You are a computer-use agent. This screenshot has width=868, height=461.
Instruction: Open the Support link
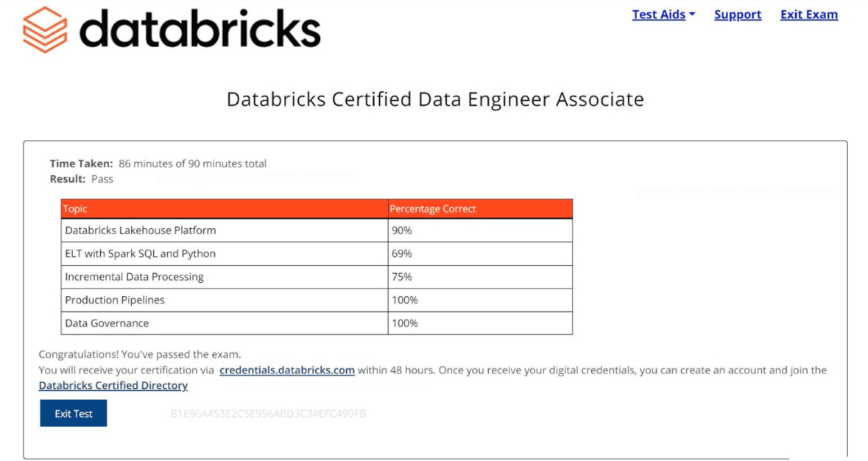tap(737, 15)
